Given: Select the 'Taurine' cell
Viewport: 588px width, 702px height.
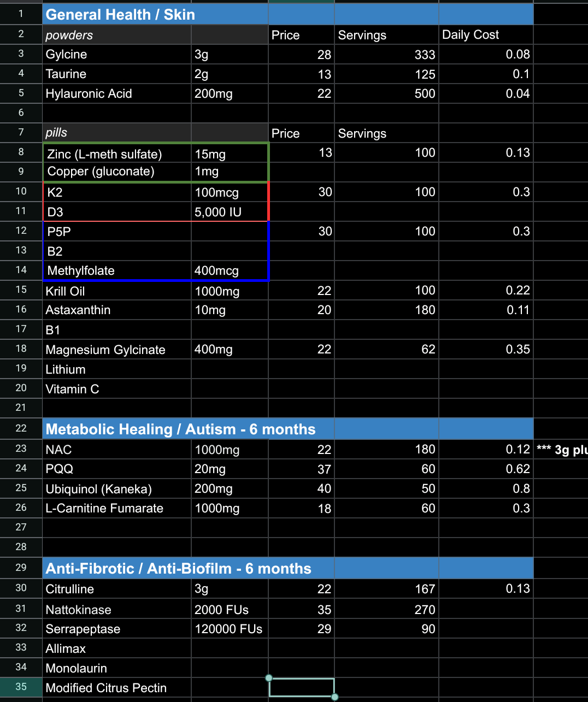Looking at the screenshot, I should tap(117, 74).
